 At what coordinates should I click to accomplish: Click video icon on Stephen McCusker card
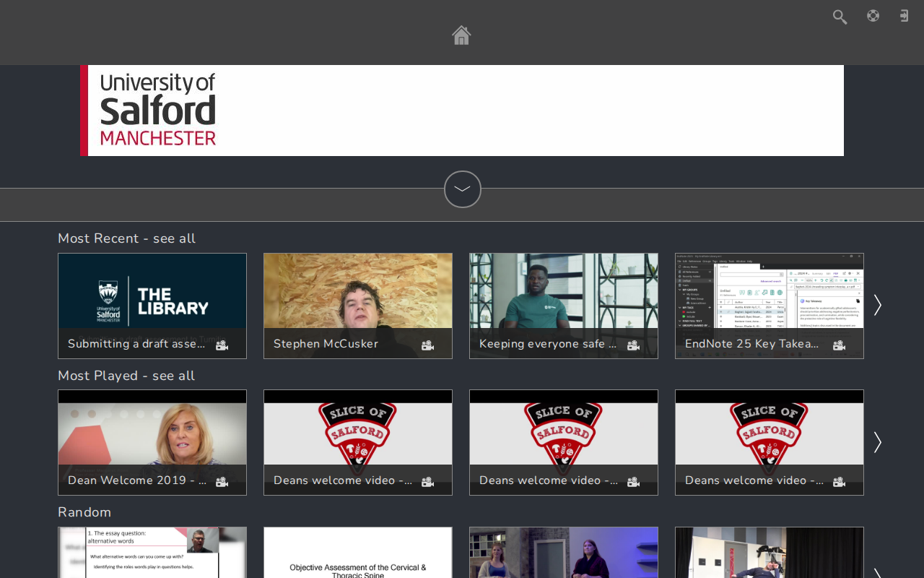[x=427, y=345]
